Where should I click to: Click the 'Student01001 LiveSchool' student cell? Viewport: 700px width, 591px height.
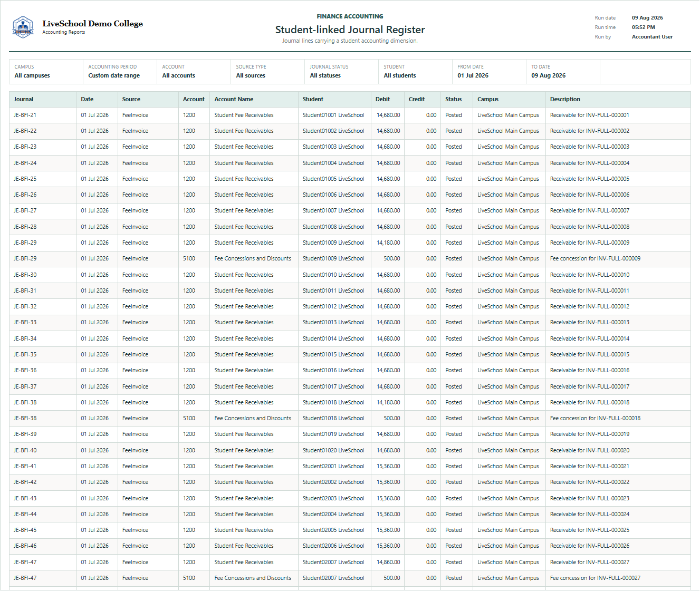pos(333,115)
